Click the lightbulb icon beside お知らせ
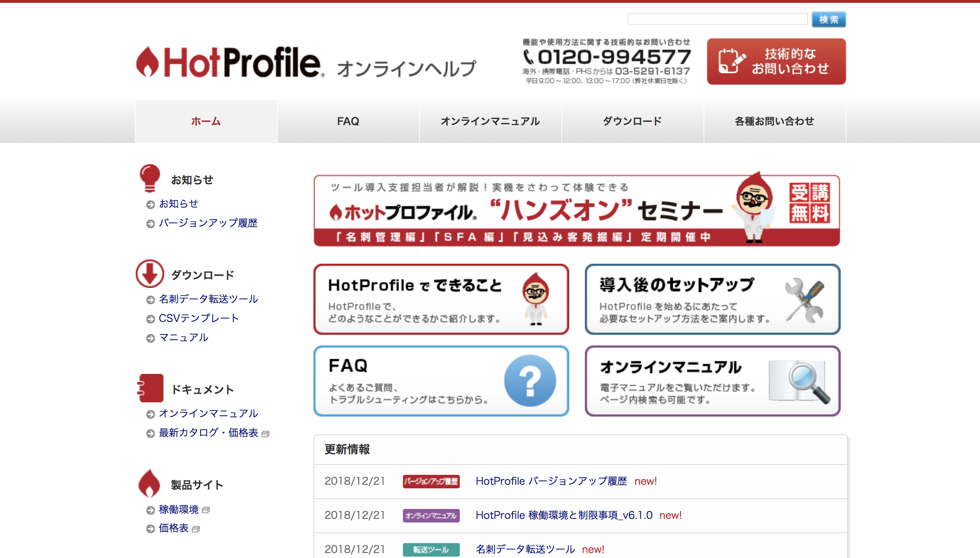 (x=149, y=178)
